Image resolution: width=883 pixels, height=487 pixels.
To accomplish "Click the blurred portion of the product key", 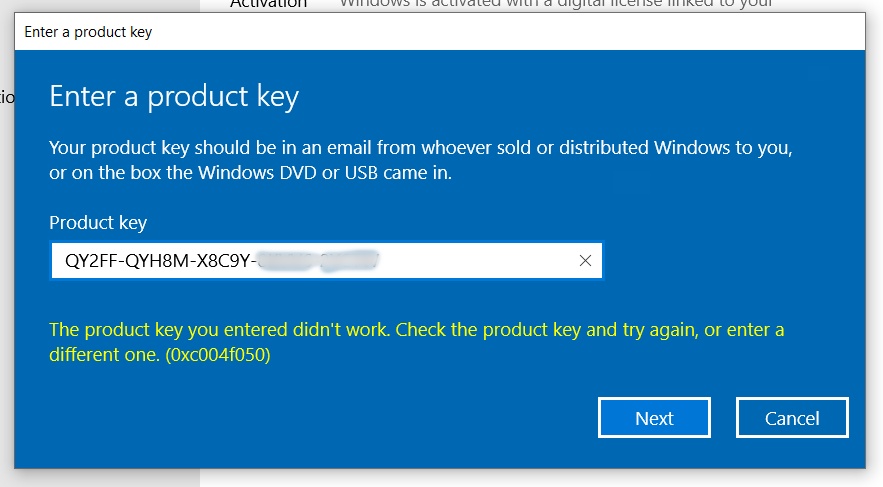I will pyautogui.click(x=320, y=261).
